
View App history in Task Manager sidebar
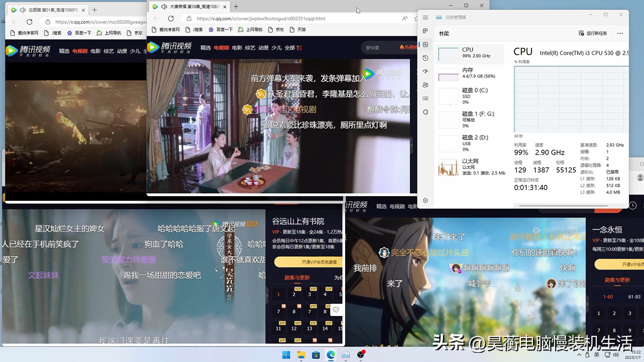point(425,58)
